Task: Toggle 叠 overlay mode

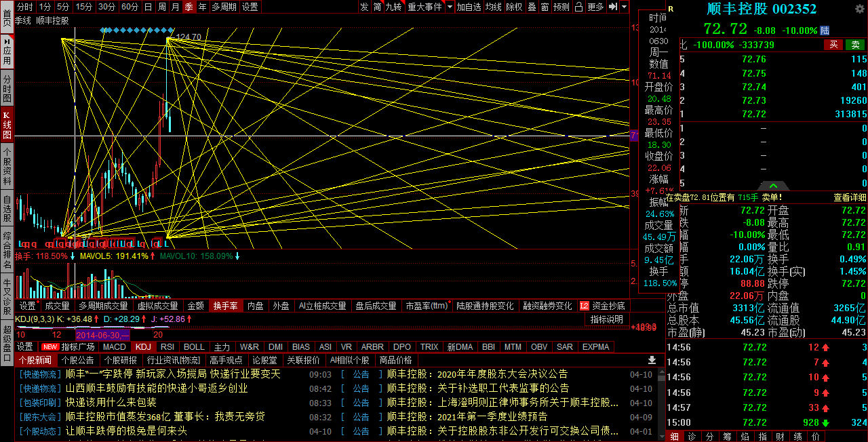Action: (532, 7)
